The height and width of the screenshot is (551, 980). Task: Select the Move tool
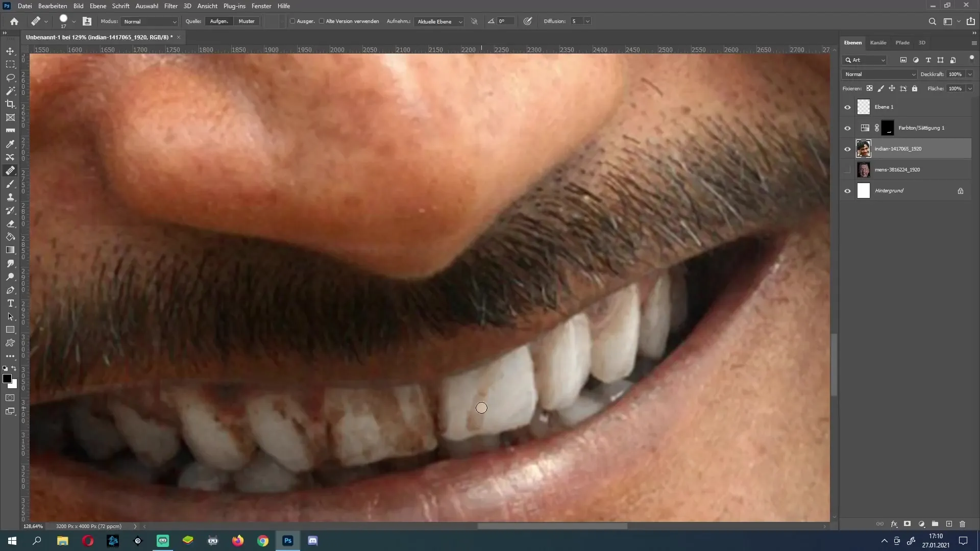tap(10, 51)
